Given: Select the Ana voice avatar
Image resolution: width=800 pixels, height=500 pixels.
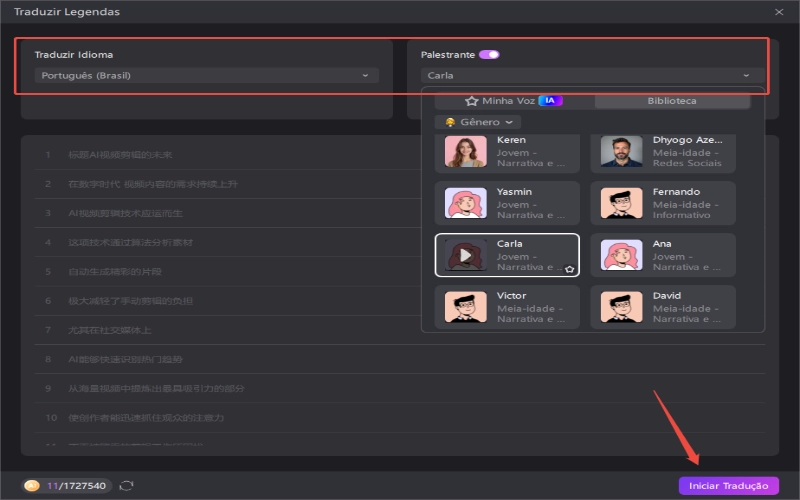Looking at the screenshot, I should pyautogui.click(x=621, y=255).
